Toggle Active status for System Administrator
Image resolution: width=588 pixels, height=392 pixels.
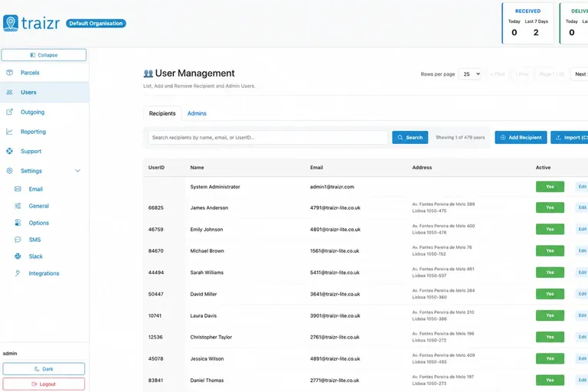(x=550, y=187)
